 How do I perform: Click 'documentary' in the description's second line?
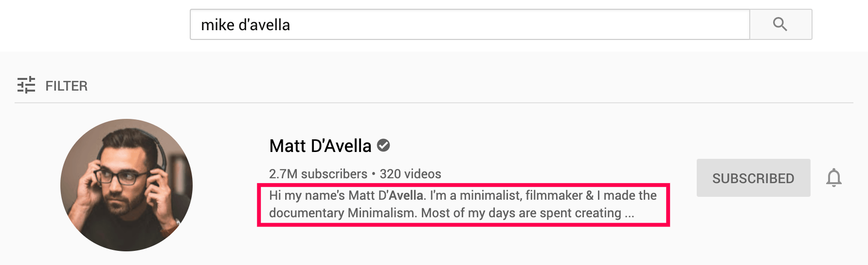click(307, 213)
